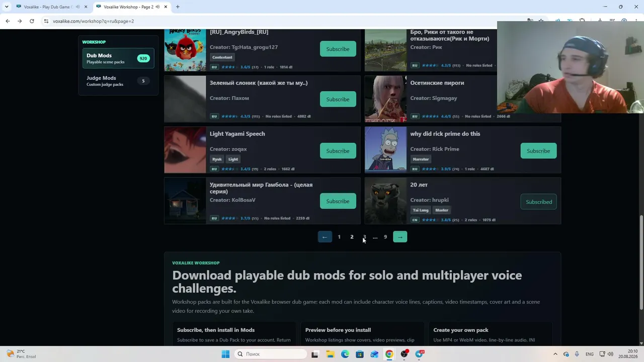Viewport: 644px width, 362px height.
Task: Unsubscribe from the 20 лет mod
Action: (x=538, y=202)
